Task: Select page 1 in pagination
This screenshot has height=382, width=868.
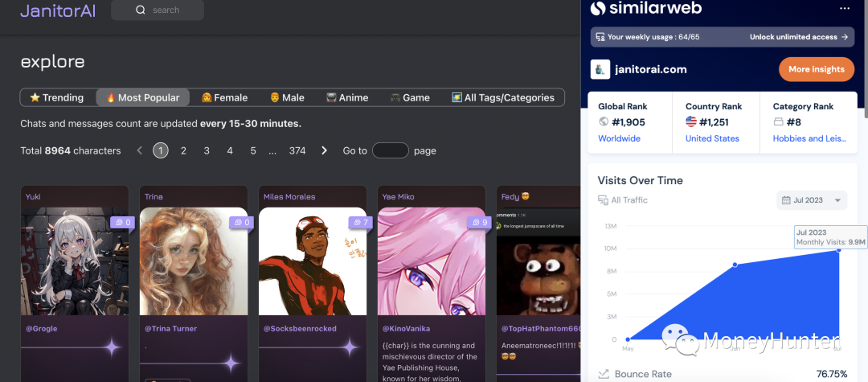Action: click(161, 150)
